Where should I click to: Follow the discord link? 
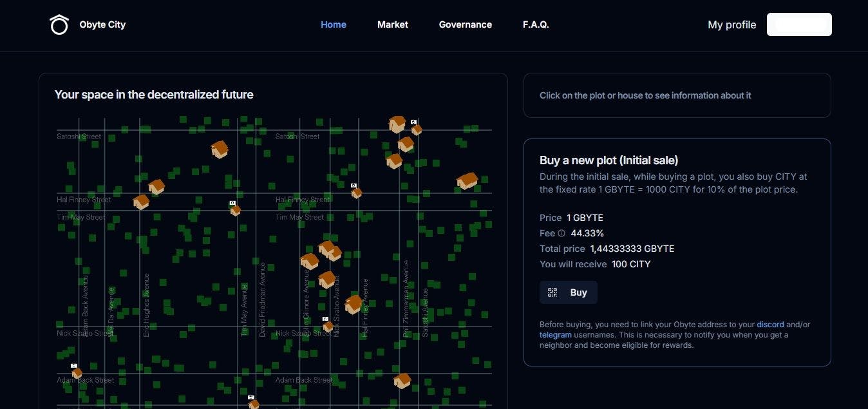(x=770, y=325)
